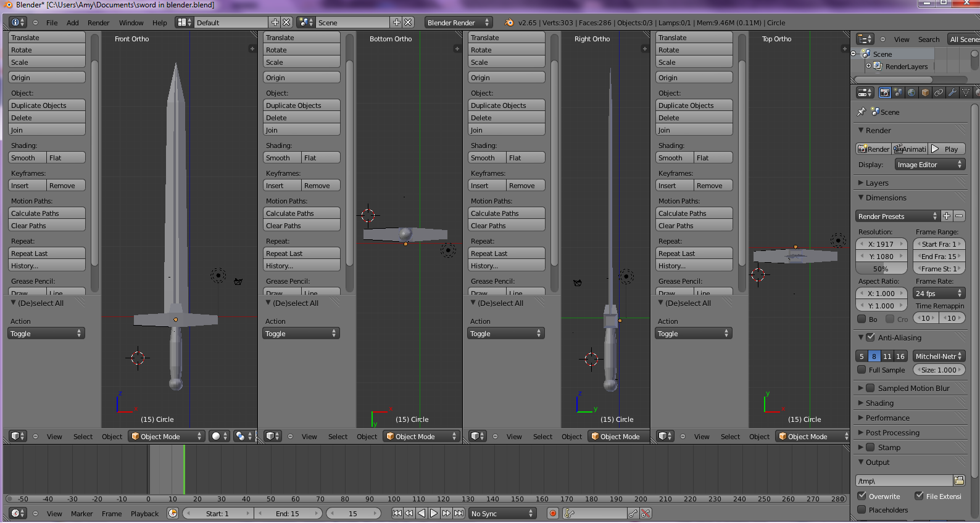Open the World properties globe tab
This screenshot has width=980, height=523.
tap(911, 93)
